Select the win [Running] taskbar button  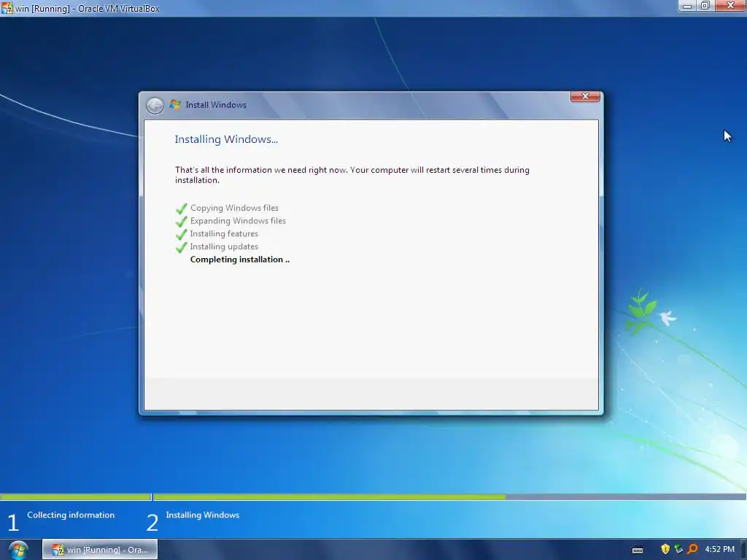(x=100, y=550)
